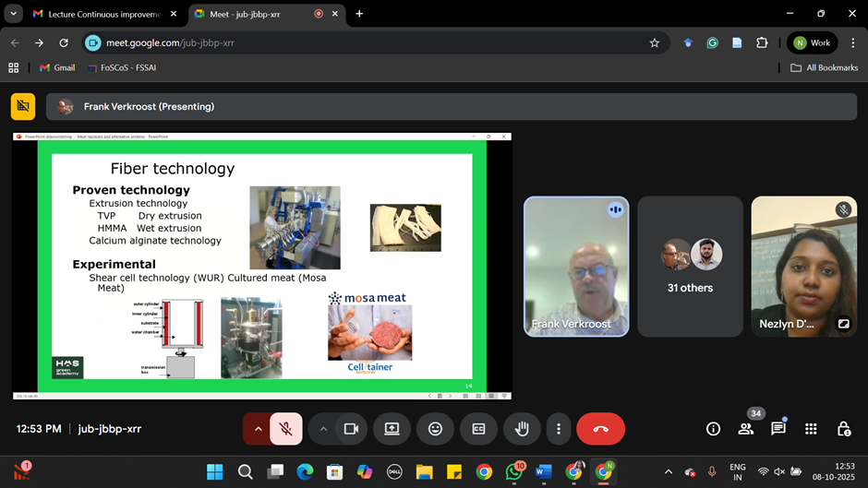Raise your hand in the meeting
This screenshot has height=488, width=868.
coord(522,429)
